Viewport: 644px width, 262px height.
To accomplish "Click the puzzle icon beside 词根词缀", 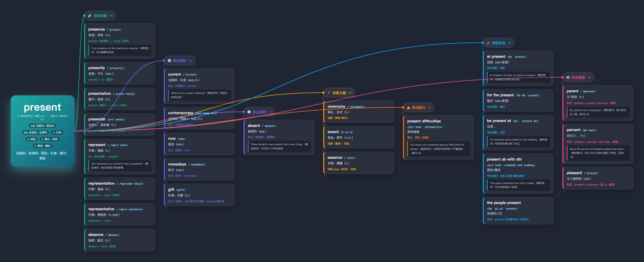I will click(x=90, y=16).
